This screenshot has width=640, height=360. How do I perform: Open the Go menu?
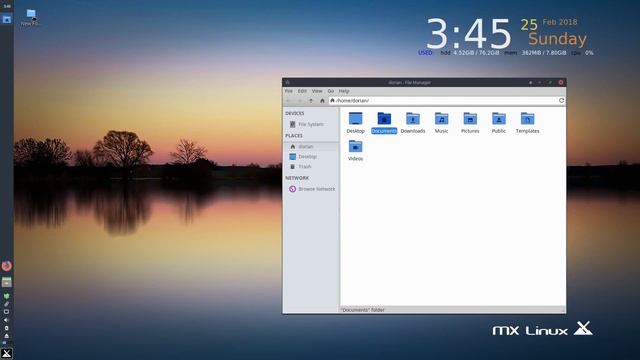331,91
